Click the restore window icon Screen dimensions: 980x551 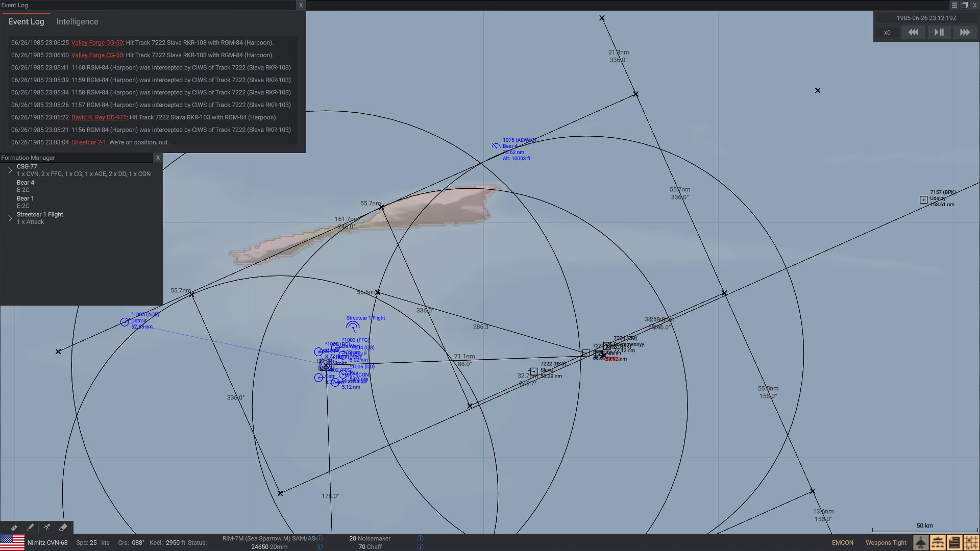click(x=965, y=5)
